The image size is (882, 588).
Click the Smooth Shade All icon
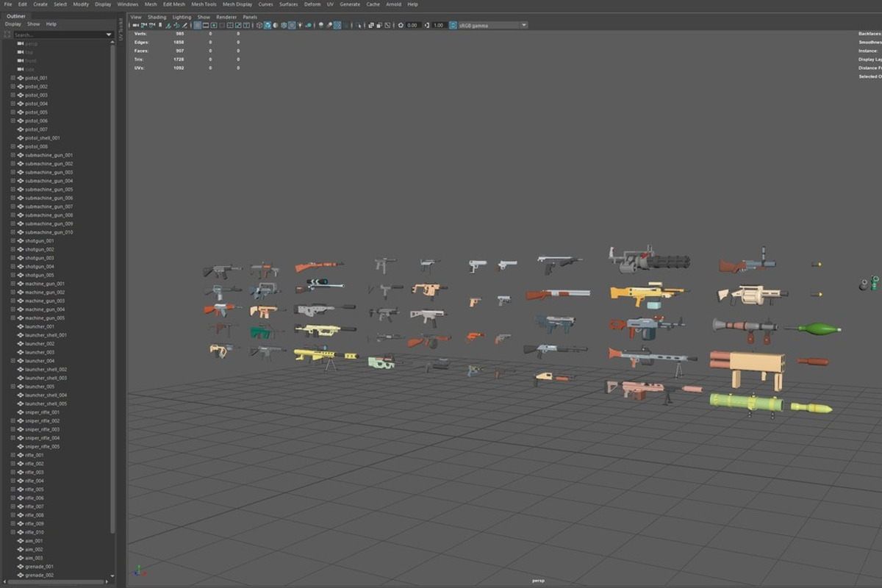pos(268,25)
